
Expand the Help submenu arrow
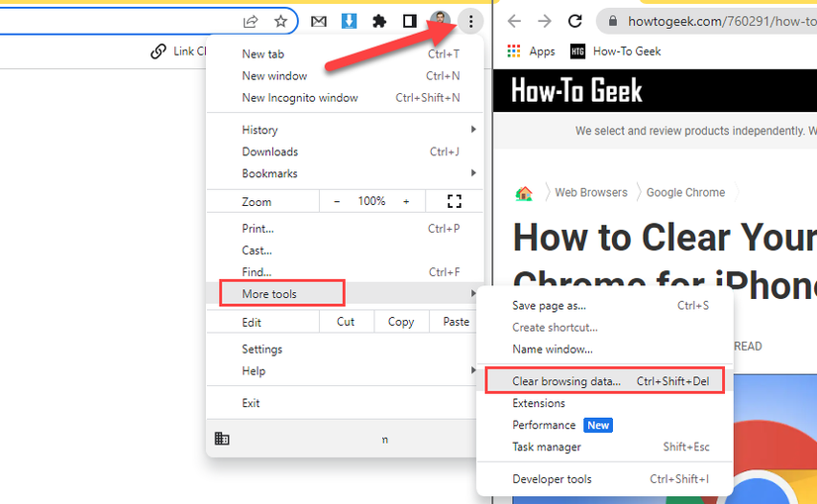click(473, 370)
